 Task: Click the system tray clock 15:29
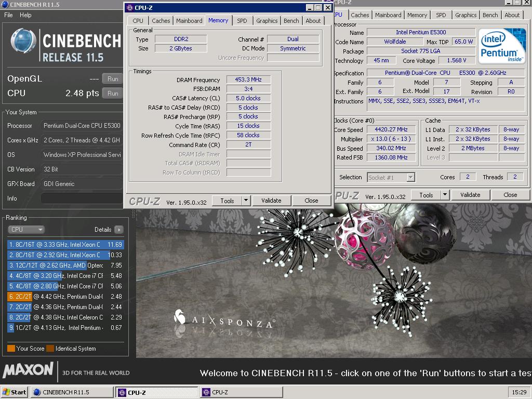coord(519,392)
